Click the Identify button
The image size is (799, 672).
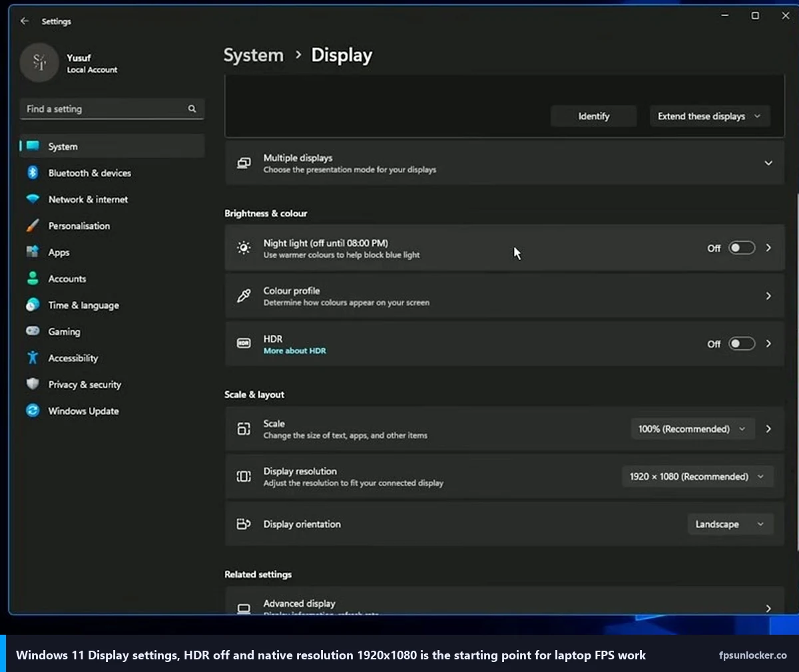tap(594, 116)
